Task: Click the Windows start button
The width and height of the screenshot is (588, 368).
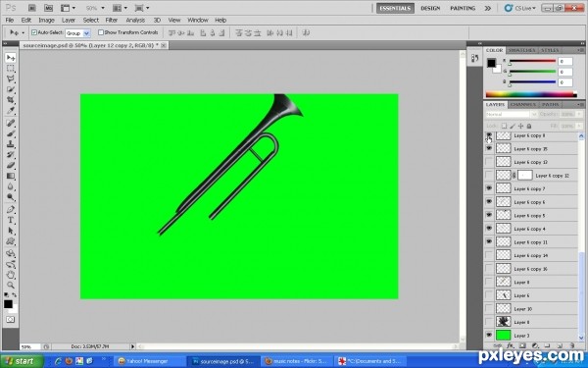Action: coord(21,361)
